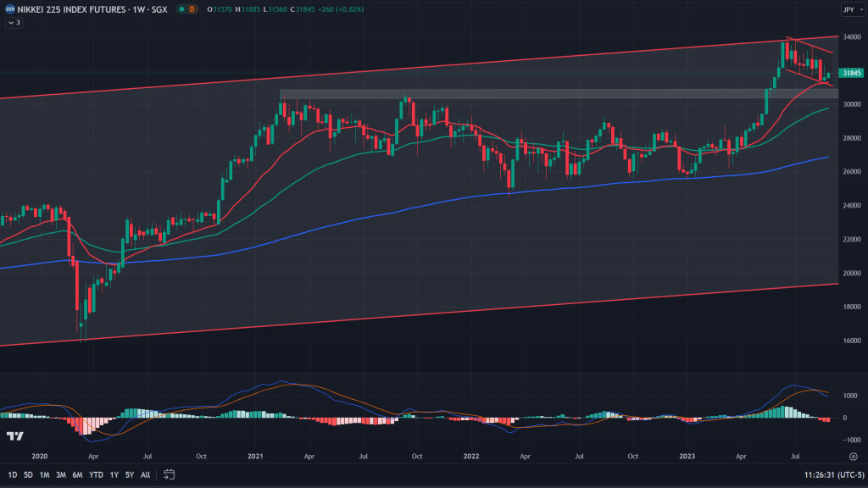Click the 34000 level on price scale

coord(851,36)
